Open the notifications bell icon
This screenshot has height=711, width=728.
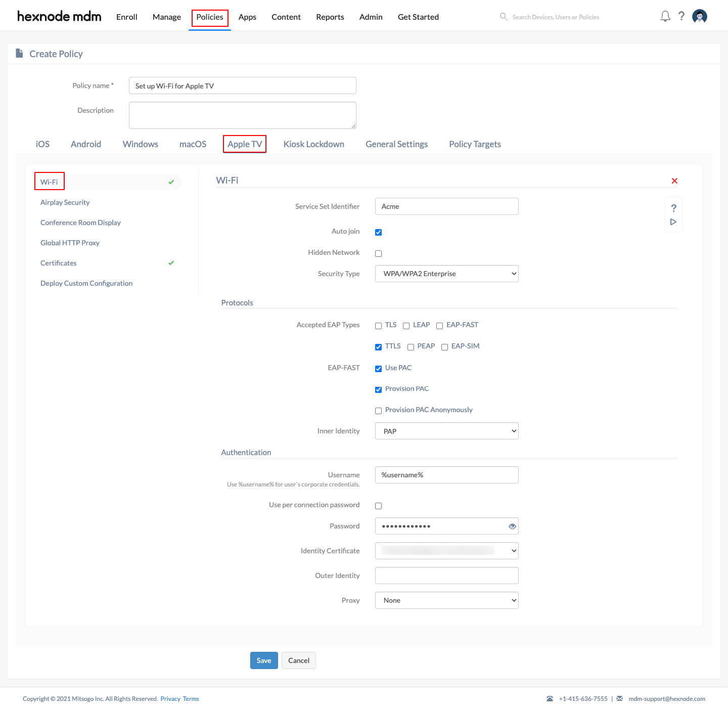click(x=665, y=16)
